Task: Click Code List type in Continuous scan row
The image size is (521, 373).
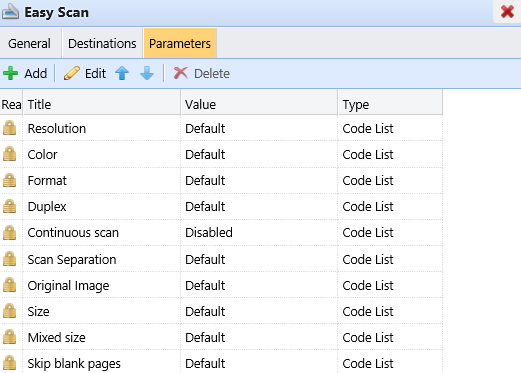Action: pyautogui.click(x=368, y=233)
